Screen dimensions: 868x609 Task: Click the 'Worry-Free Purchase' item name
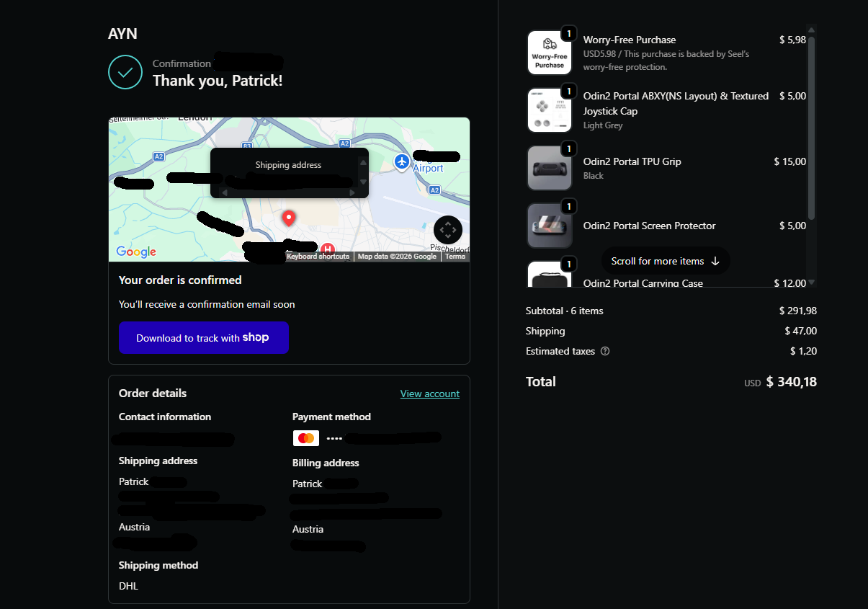pyautogui.click(x=630, y=40)
